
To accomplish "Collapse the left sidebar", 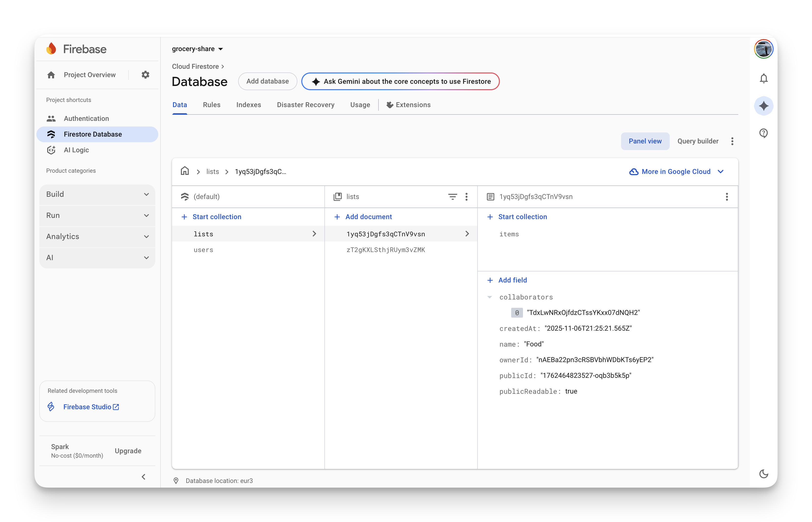I will (x=144, y=477).
